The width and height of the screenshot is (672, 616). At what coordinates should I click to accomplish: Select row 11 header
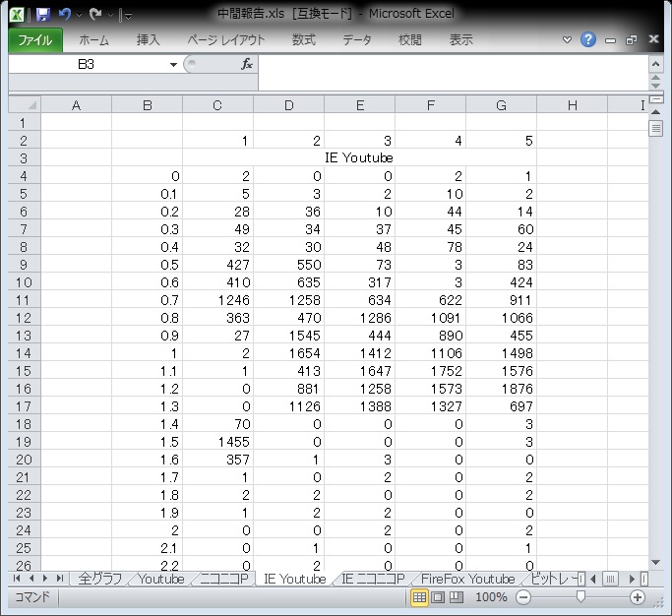click(x=24, y=300)
